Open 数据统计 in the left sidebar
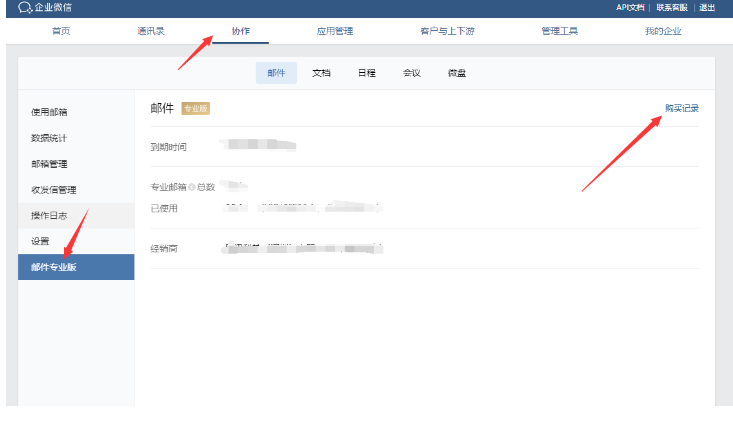The image size is (733, 422). coord(49,138)
